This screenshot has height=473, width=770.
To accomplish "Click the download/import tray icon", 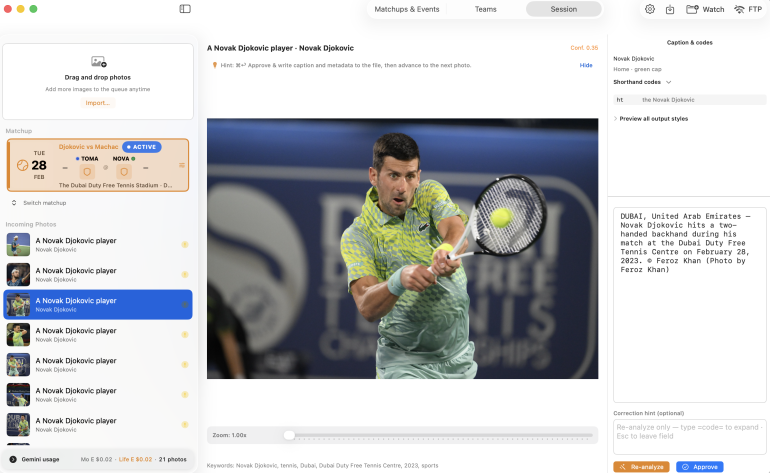I will point(670,9).
